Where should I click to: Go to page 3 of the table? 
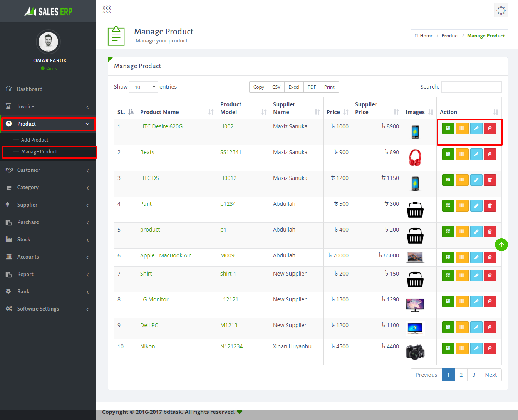click(x=474, y=375)
